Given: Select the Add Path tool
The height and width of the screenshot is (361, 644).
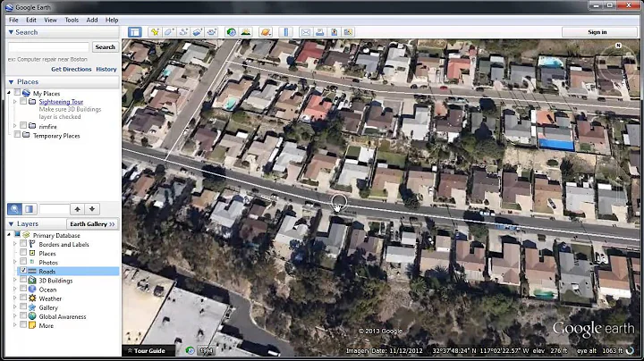Looking at the screenshot, I should point(183,32).
